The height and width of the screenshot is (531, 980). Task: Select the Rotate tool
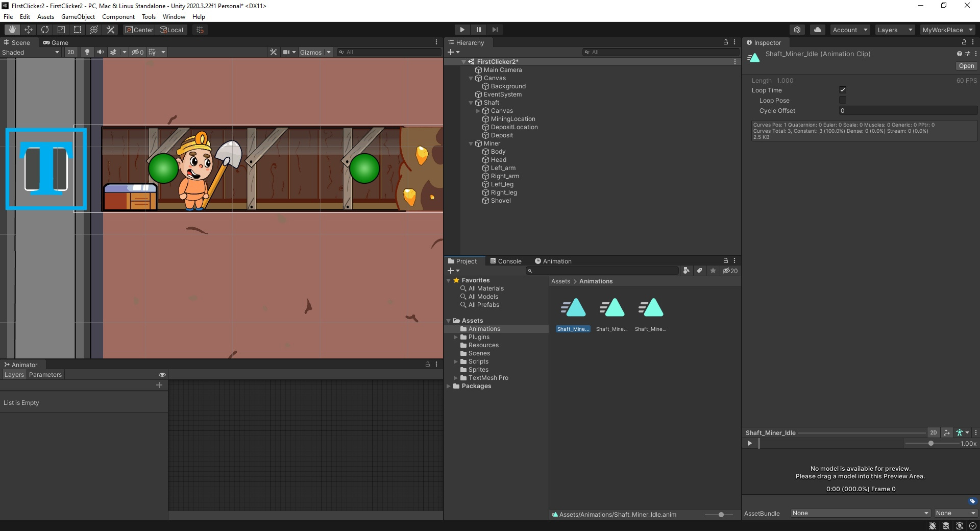[x=45, y=30]
